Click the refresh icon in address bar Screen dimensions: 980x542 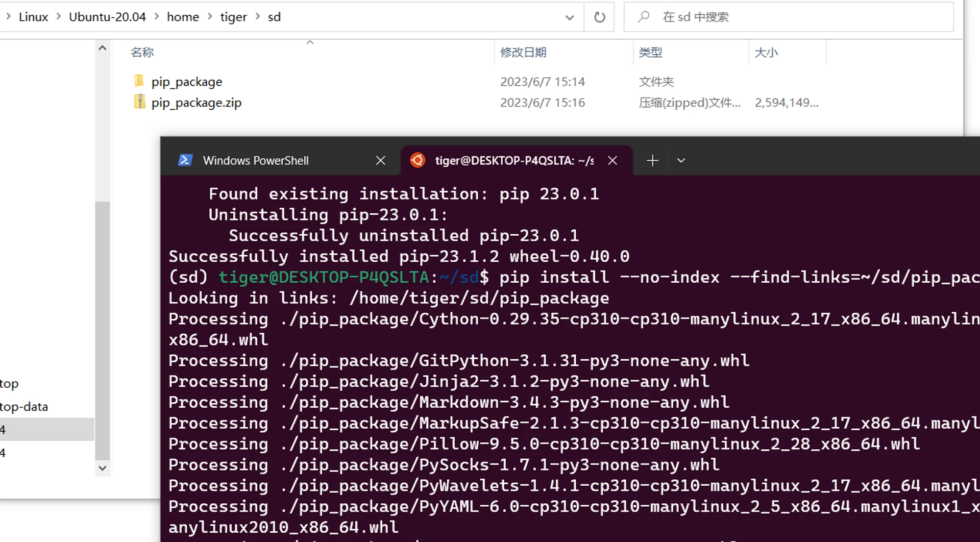pos(599,17)
